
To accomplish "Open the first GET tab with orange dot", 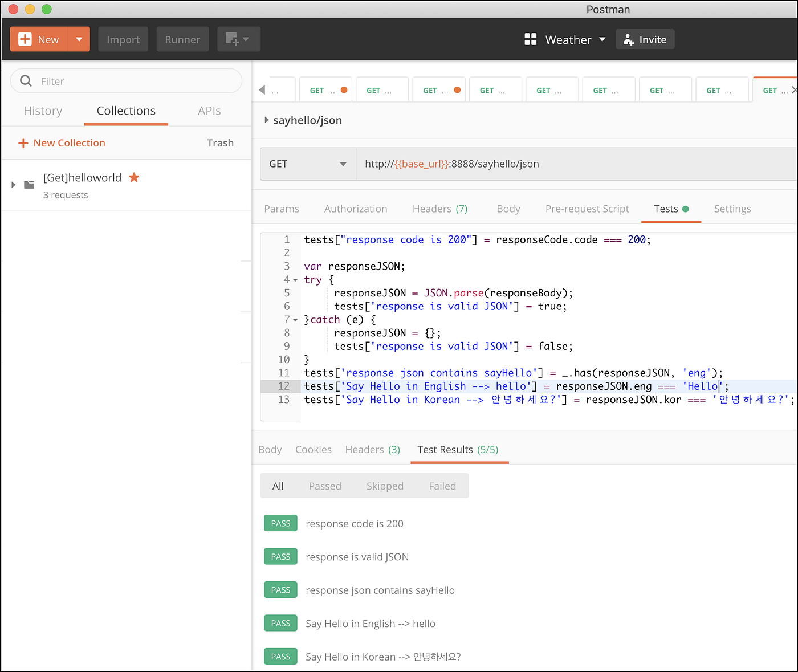I will (x=325, y=90).
